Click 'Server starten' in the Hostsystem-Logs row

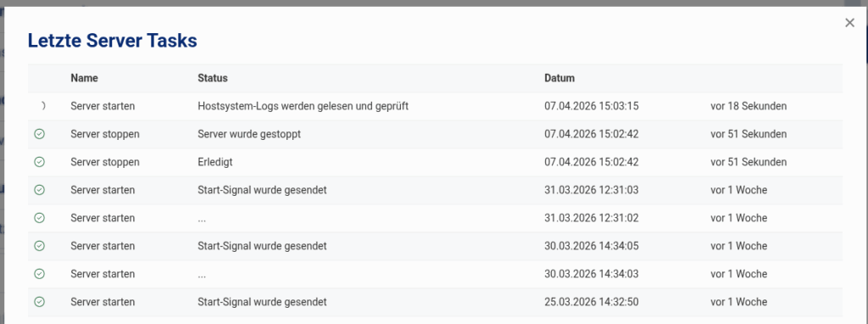pos(103,106)
